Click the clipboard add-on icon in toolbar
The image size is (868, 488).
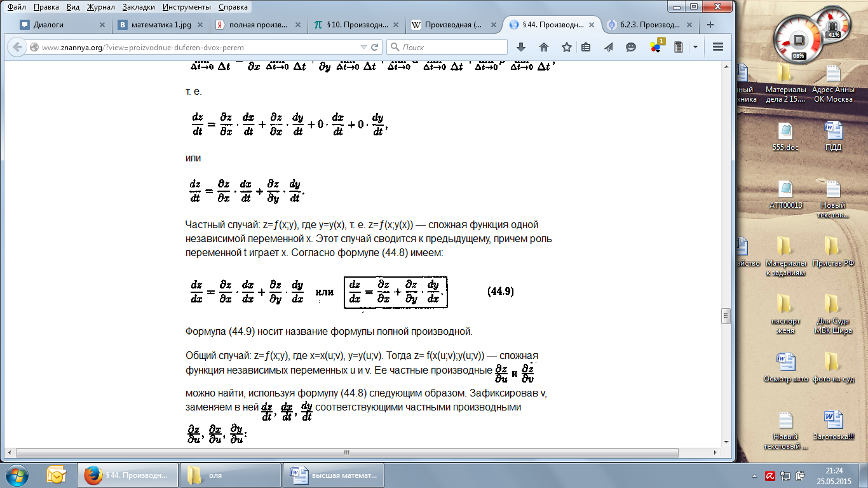(679, 47)
